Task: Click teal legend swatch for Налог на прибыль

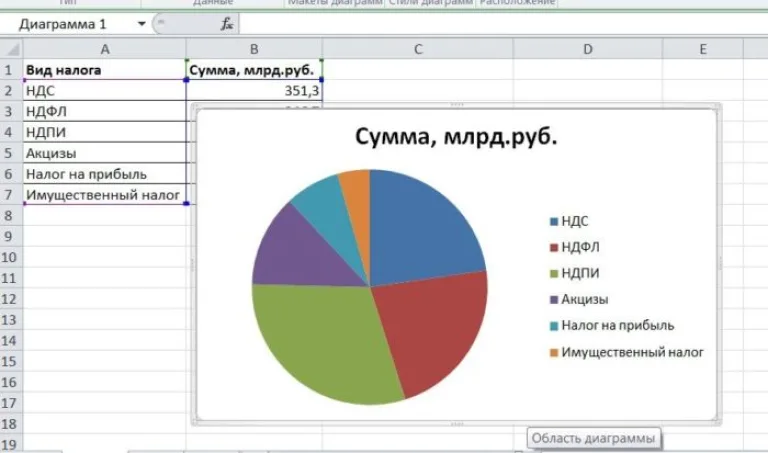Action: coord(554,326)
